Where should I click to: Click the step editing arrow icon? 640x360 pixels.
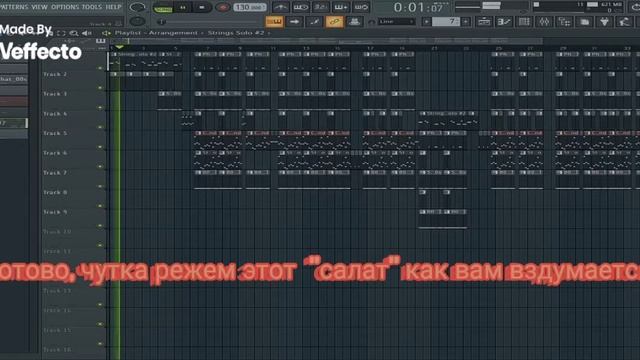click(295, 22)
